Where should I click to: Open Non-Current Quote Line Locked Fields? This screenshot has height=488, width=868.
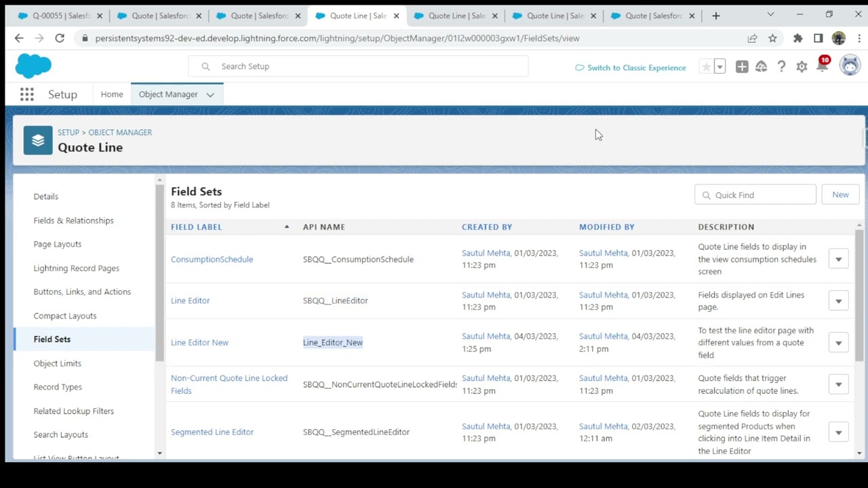point(229,384)
